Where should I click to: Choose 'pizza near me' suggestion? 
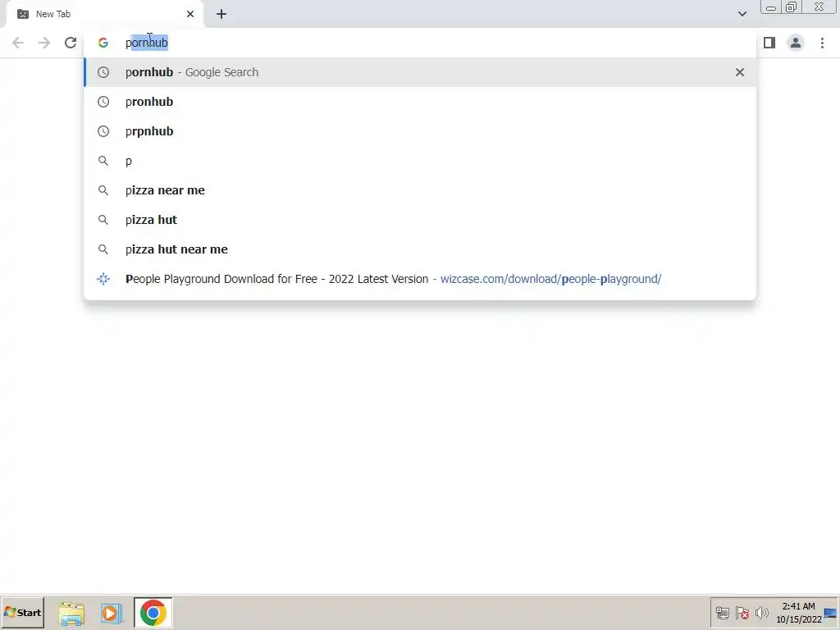421,190
